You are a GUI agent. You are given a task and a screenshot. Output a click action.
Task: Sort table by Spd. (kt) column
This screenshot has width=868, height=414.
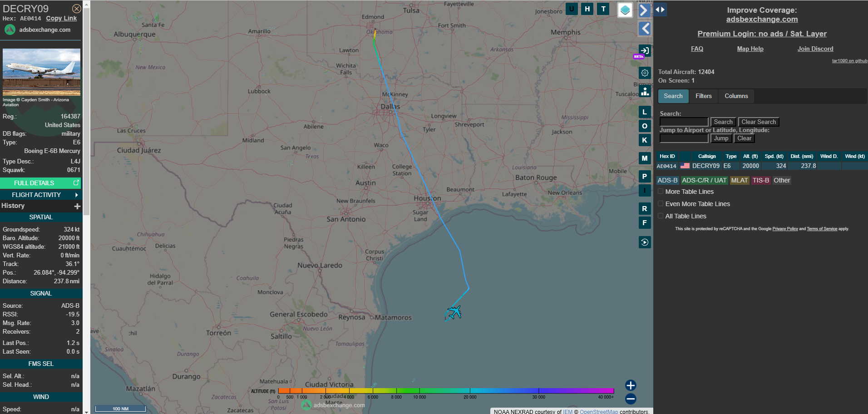(x=774, y=156)
